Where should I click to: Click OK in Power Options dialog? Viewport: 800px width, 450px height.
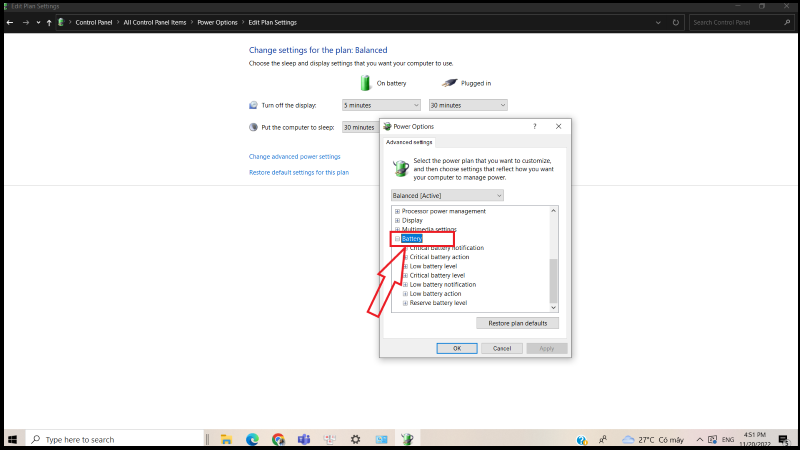coord(457,348)
